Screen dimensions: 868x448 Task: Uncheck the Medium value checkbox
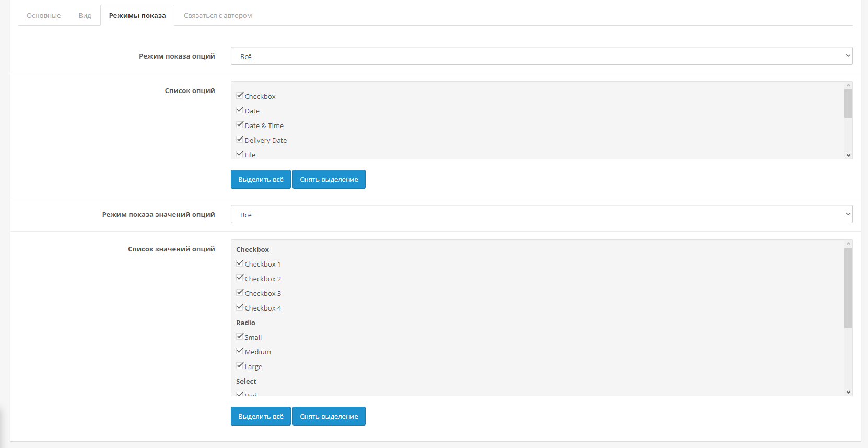[240, 351]
